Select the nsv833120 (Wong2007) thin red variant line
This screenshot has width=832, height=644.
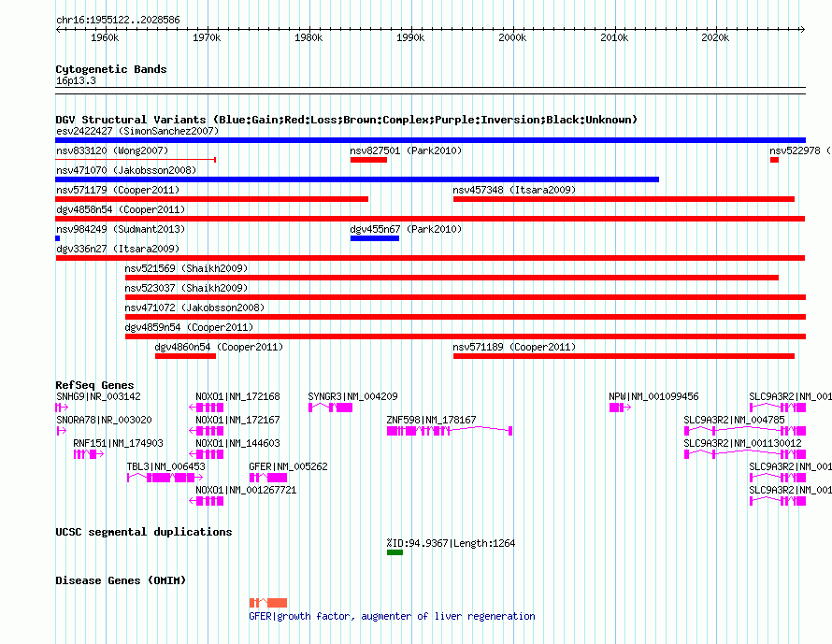[x=136, y=160]
